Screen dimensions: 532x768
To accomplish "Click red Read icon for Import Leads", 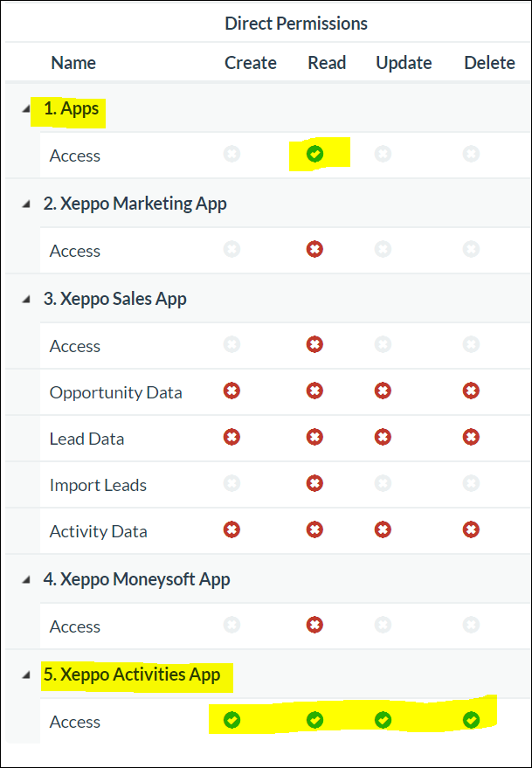I will pyautogui.click(x=314, y=484).
